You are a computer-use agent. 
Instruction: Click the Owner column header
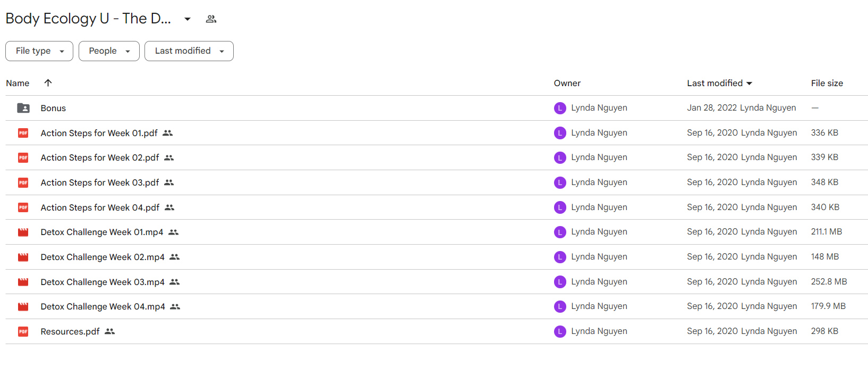567,83
